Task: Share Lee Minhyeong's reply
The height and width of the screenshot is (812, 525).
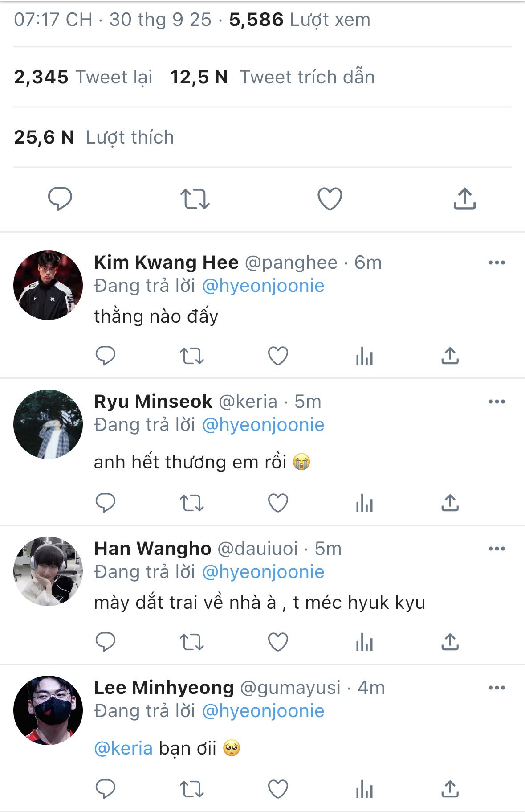Action: (450, 789)
